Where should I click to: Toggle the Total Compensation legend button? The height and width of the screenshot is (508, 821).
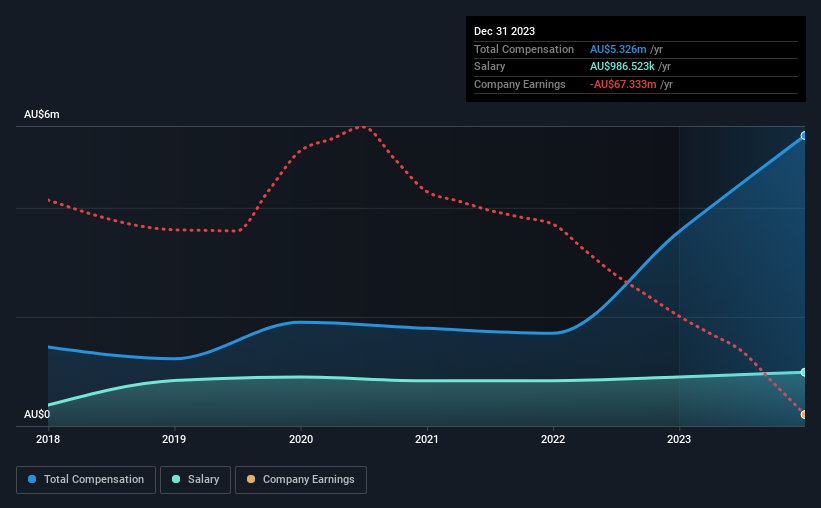tap(86, 480)
